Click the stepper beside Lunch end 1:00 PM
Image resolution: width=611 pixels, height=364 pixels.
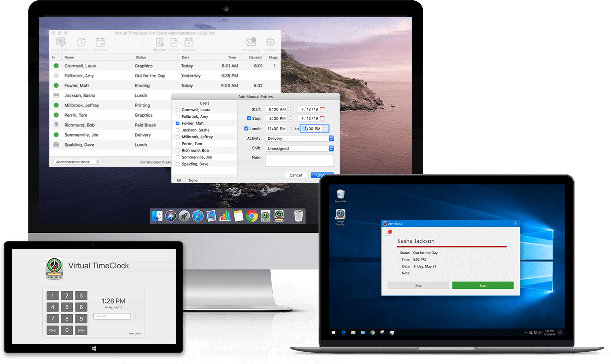(x=326, y=129)
